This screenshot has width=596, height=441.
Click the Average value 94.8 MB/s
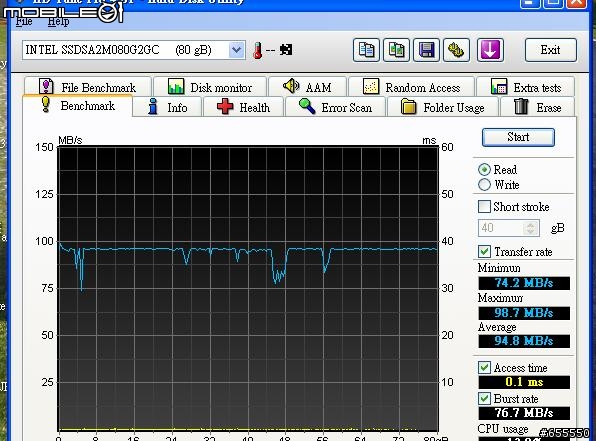pos(524,341)
